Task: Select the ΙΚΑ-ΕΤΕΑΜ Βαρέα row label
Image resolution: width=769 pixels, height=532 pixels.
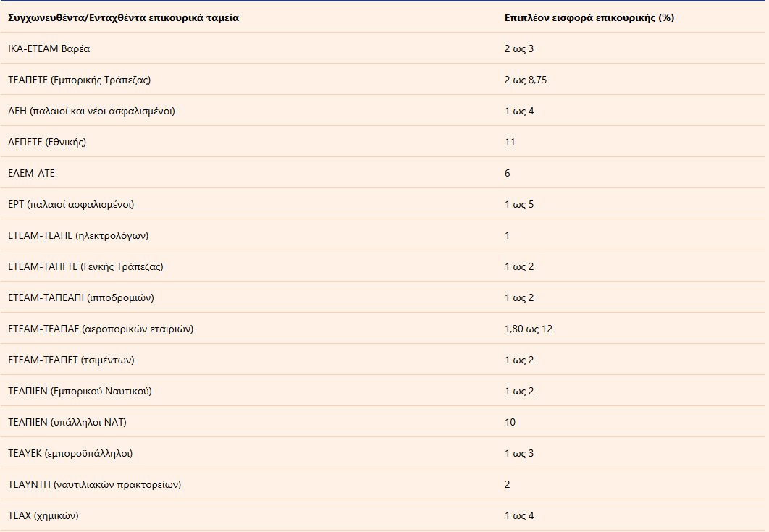Action: [49, 48]
